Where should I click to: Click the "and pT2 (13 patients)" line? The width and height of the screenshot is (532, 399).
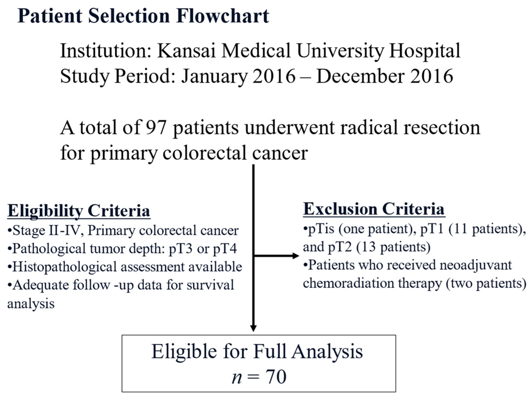coord(366,247)
